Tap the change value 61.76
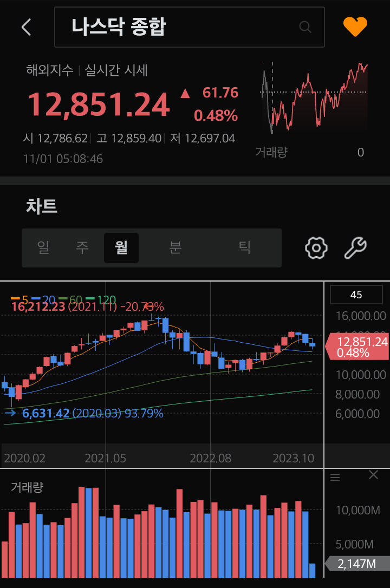Screen dimensions: 390x588 (220, 93)
